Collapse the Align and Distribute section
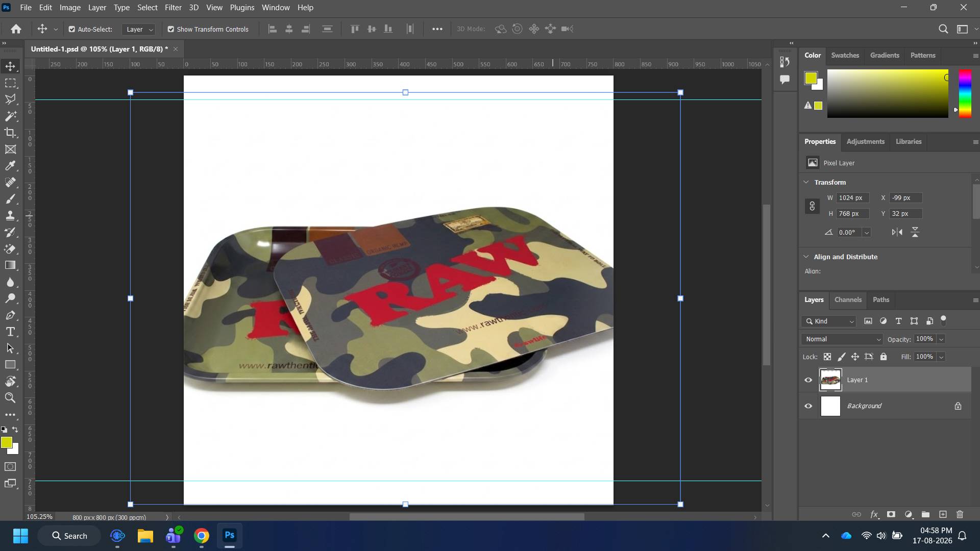 (x=806, y=257)
